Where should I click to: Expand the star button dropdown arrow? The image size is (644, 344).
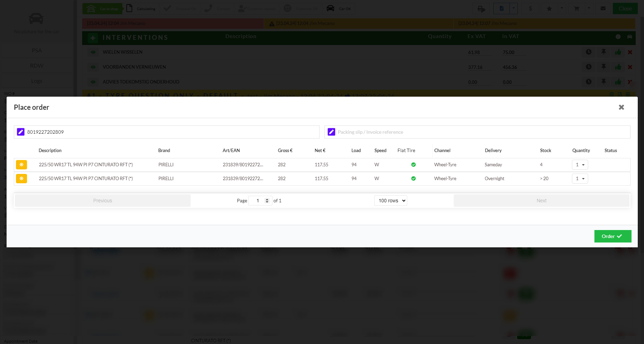[562, 9]
